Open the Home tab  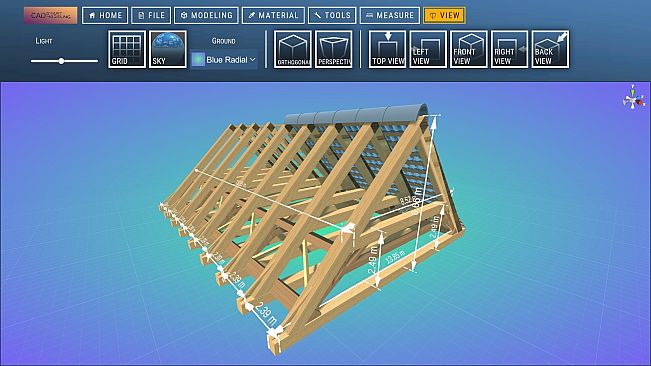(105, 15)
